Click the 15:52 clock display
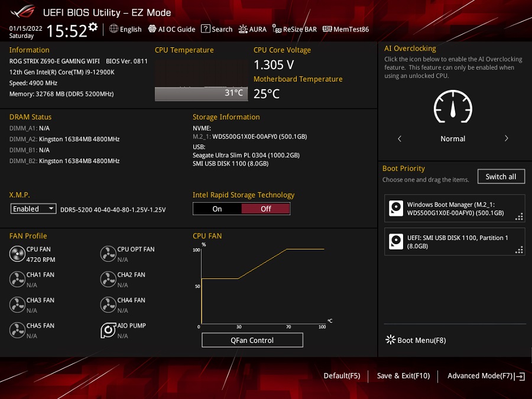Image resolution: width=532 pixels, height=399 pixels. (x=66, y=31)
